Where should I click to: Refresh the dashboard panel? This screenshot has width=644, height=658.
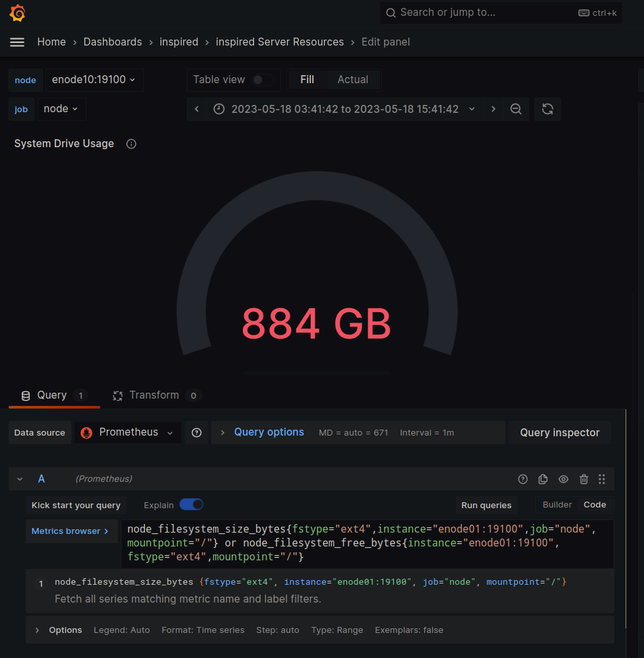(548, 109)
